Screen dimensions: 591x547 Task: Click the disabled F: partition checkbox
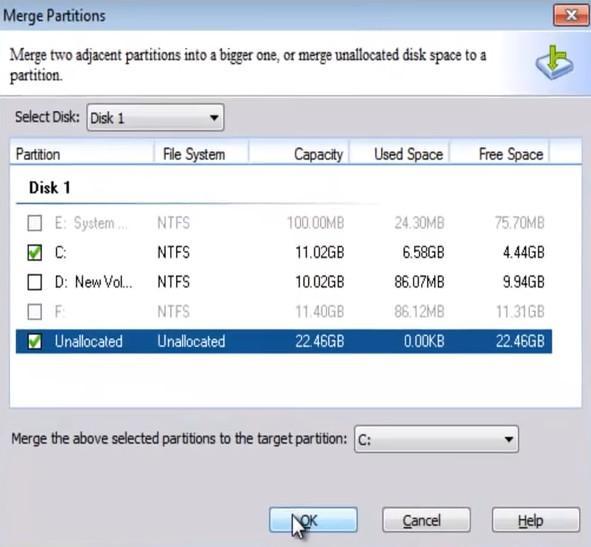[x=35, y=311]
